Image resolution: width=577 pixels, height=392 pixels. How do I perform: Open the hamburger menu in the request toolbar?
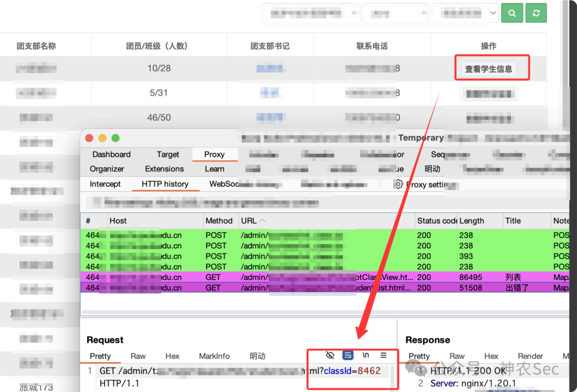coord(384,355)
